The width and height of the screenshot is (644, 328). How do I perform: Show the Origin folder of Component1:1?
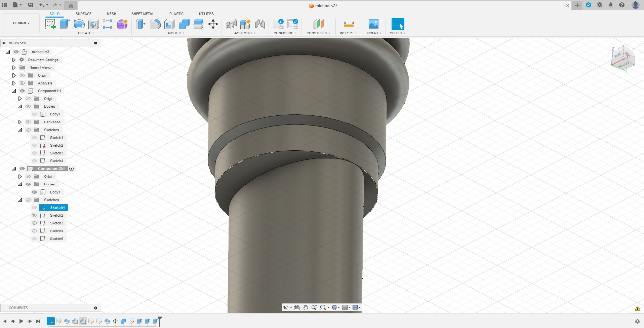28,98
